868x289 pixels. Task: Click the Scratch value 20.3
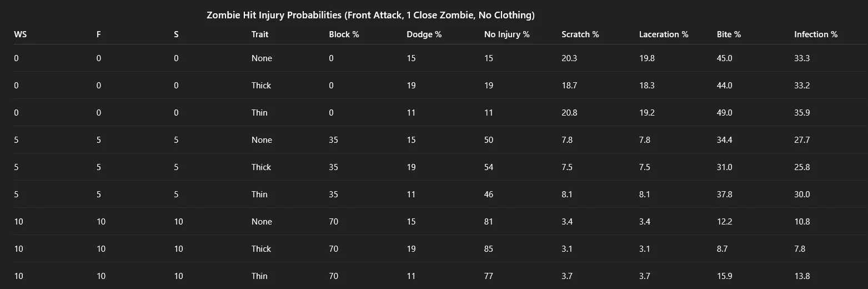pyautogui.click(x=569, y=58)
